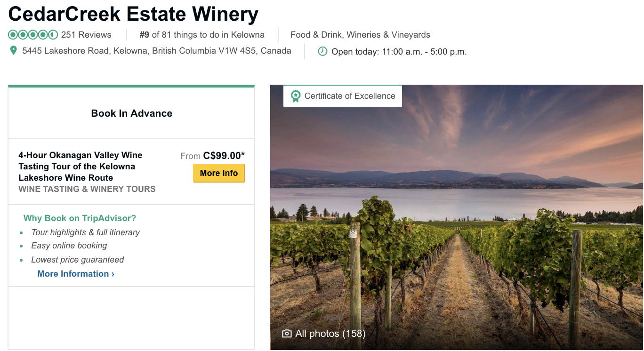Open All photos (158) gallery
This screenshot has height=351, width=644.
[330, 334]
